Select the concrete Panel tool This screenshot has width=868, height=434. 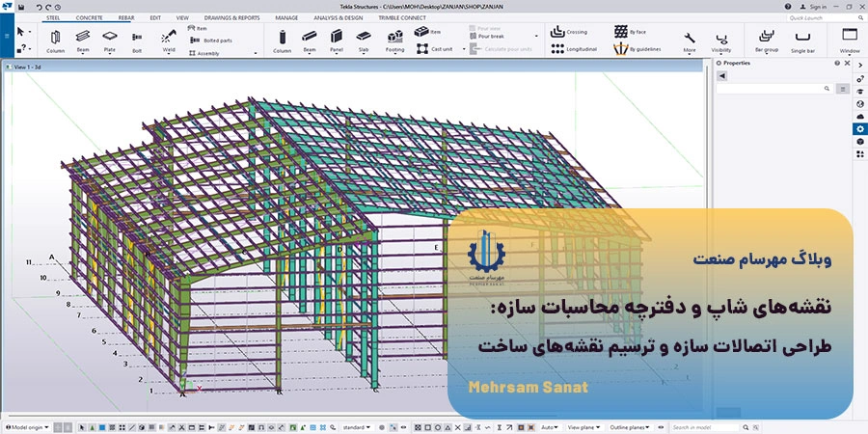pos(336,41)
